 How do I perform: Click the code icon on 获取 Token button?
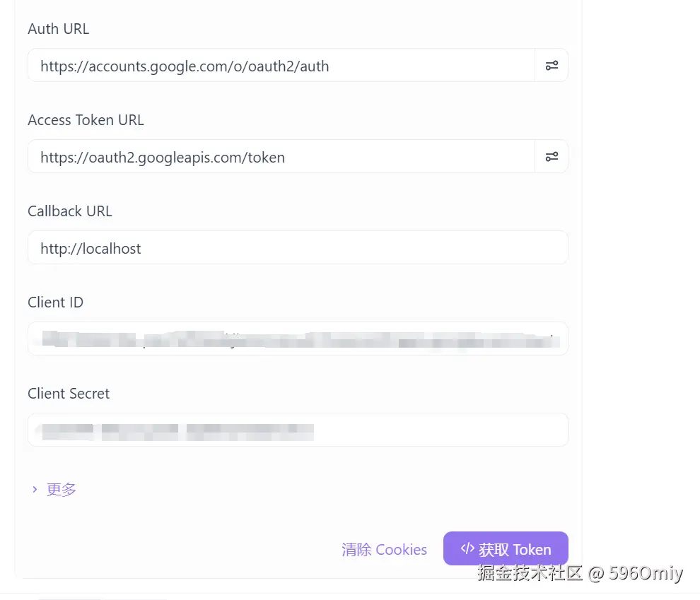coord(467,548)
